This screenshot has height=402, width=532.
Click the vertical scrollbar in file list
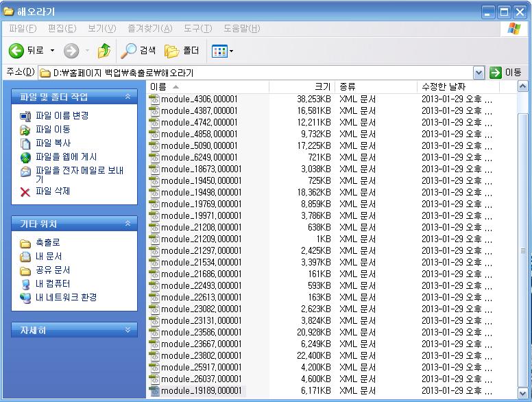[x=524, y=251]
